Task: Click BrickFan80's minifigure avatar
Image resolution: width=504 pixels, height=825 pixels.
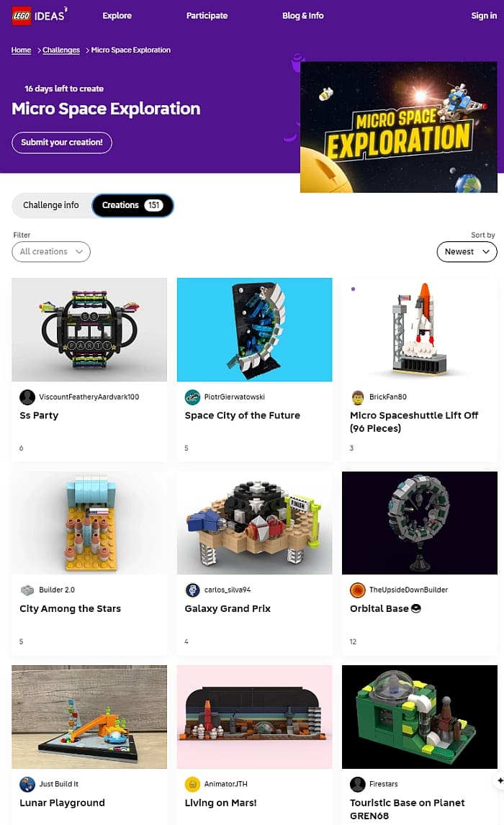Action: tap(357, 397)
